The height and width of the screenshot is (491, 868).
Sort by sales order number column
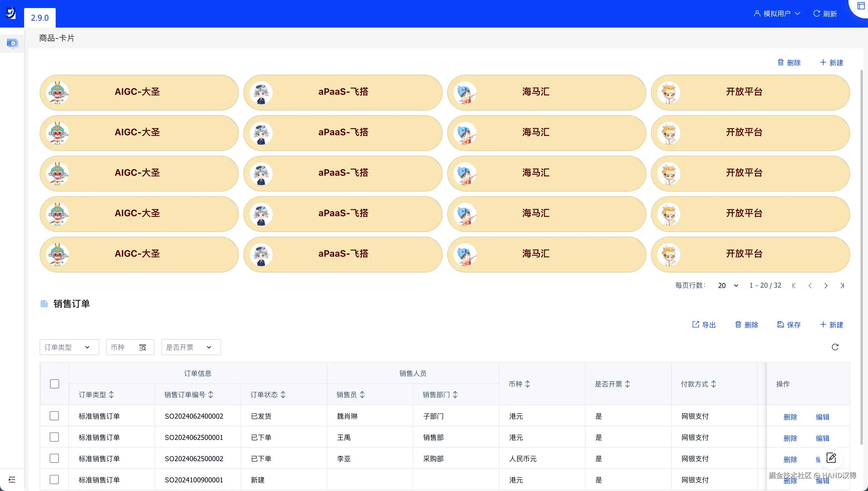coord(211,395)
